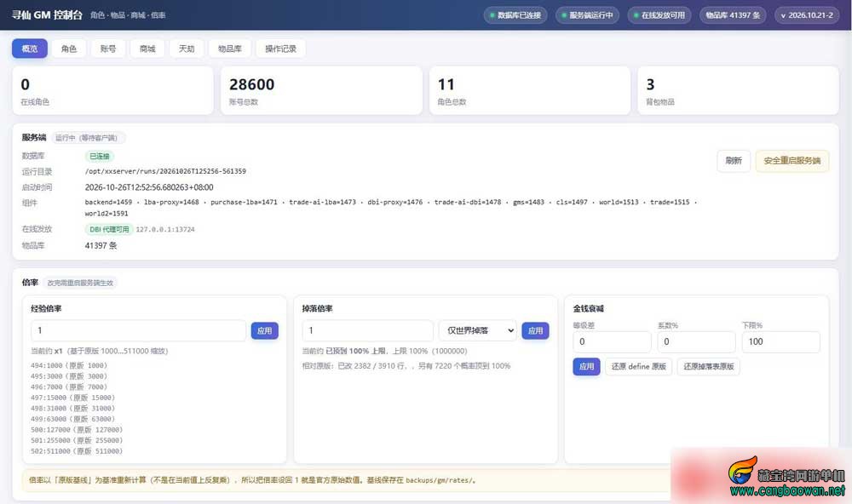
Task: Click the 运行目录 path text
Action: tap(166, 171)
